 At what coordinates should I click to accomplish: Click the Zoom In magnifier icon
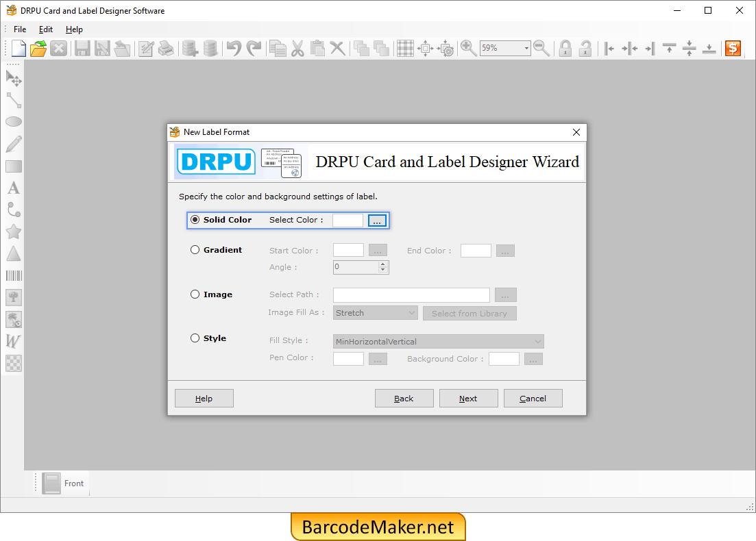coord(468,48)
